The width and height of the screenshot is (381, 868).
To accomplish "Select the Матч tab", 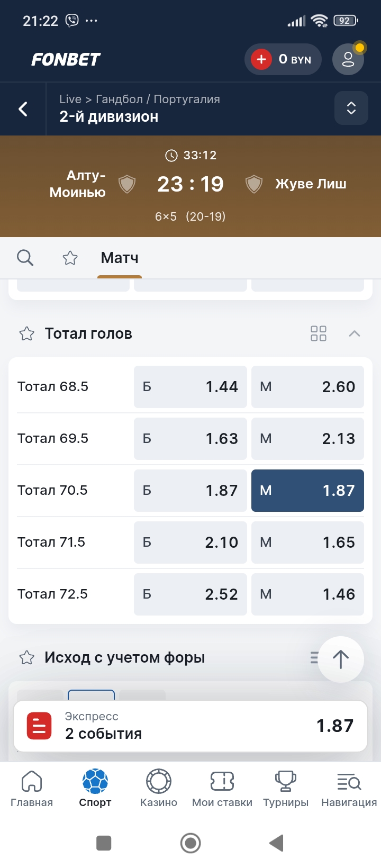I will pyautogui.click(x=120, y=258).
